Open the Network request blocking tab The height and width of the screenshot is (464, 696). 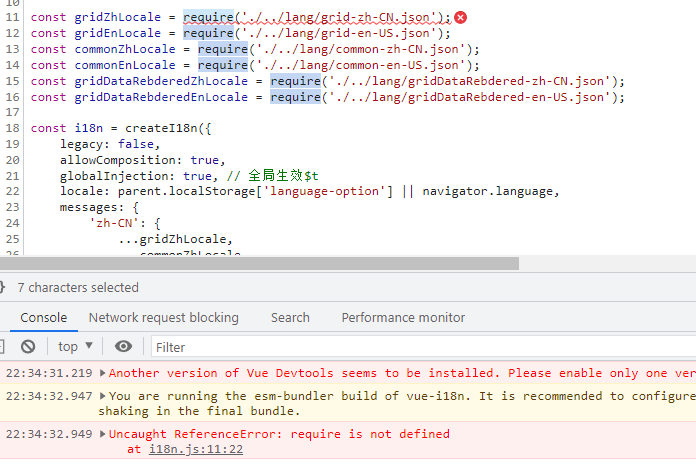coord(163,317)
